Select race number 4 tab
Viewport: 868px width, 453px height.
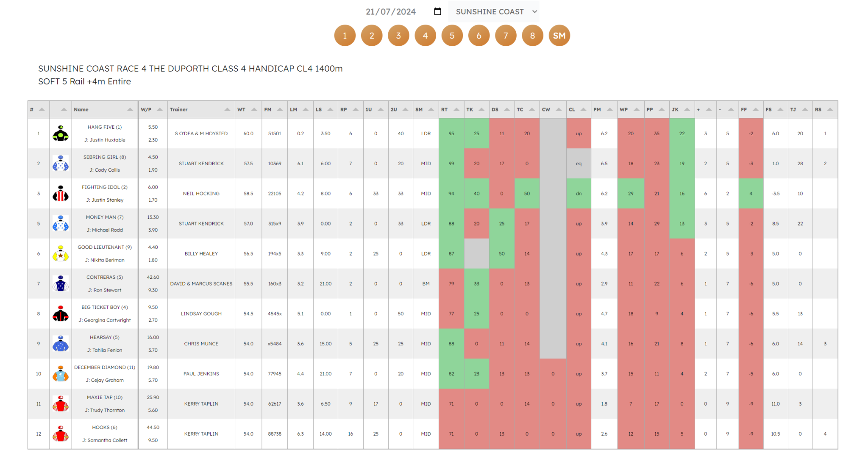[x=425, y=35]
